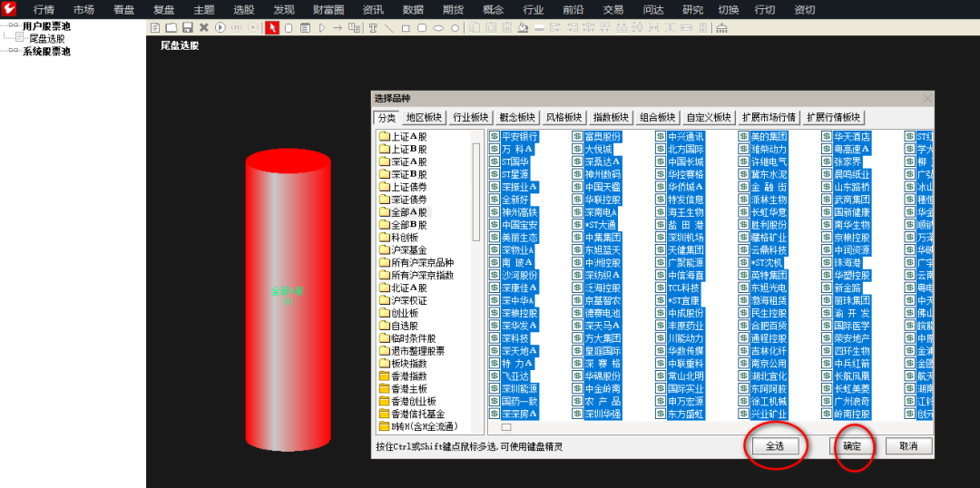Image resolution: width=980 pixels, height=488 pixels.
Task: Select the flat ellipse drawing tool
Action: (438, 28)
